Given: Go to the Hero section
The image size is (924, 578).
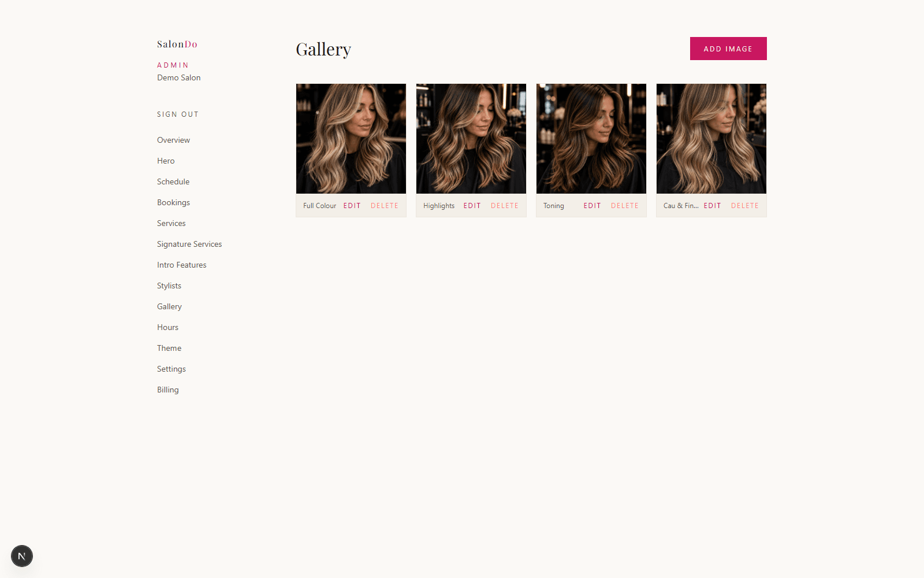Looking at the screenshot, I should (166, 161).
